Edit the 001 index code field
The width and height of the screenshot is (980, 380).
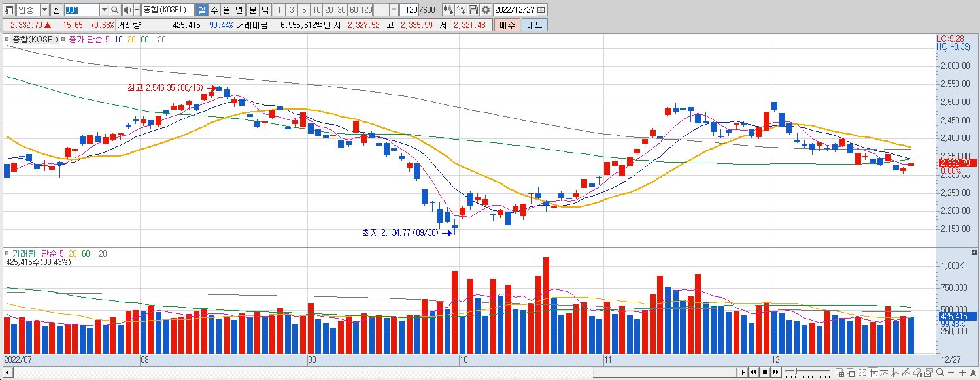tap(82, 10)
